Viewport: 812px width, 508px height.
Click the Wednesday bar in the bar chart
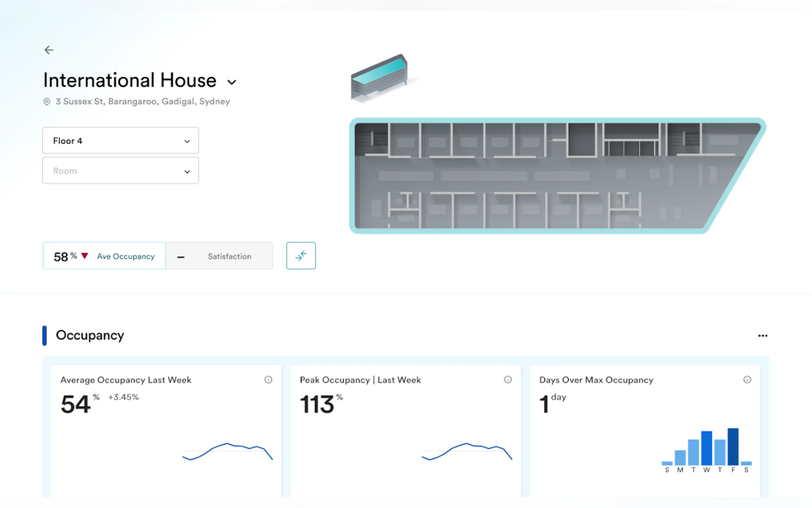pyautogui.click(x=706, y=448)
